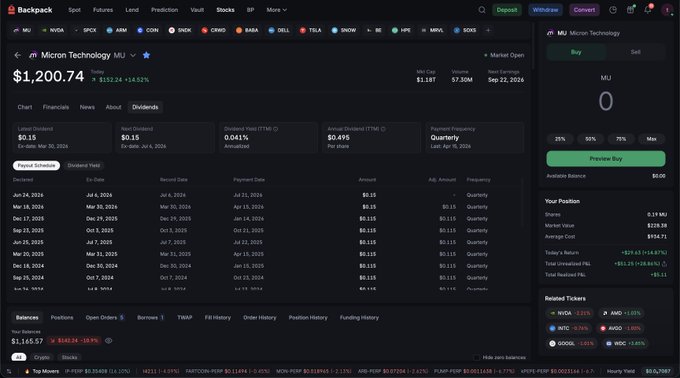Unfavorite Micron with the star icon
Image resolution: width=680 pixels, height=378 pixels.
pyautogui.click(x=146, y=55)
